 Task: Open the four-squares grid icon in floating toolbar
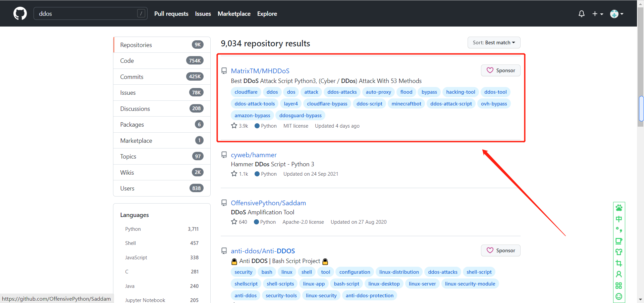619,286
